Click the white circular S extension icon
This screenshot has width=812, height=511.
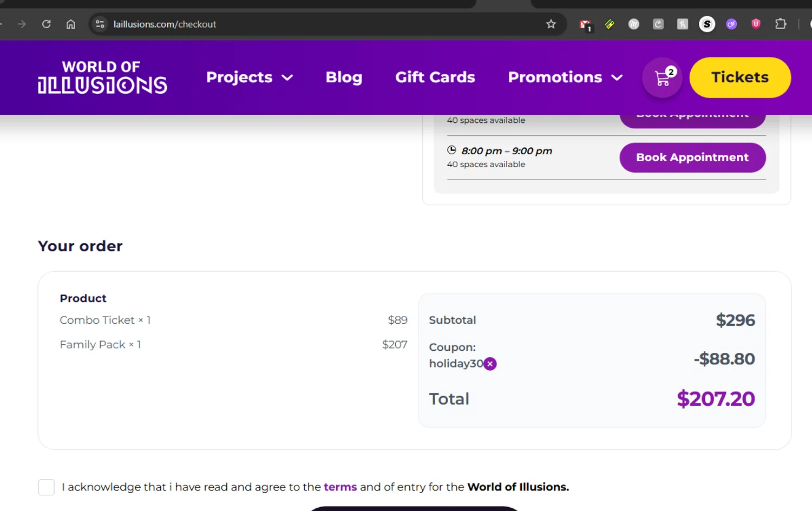pyautogui.click(x=707, y=24)
